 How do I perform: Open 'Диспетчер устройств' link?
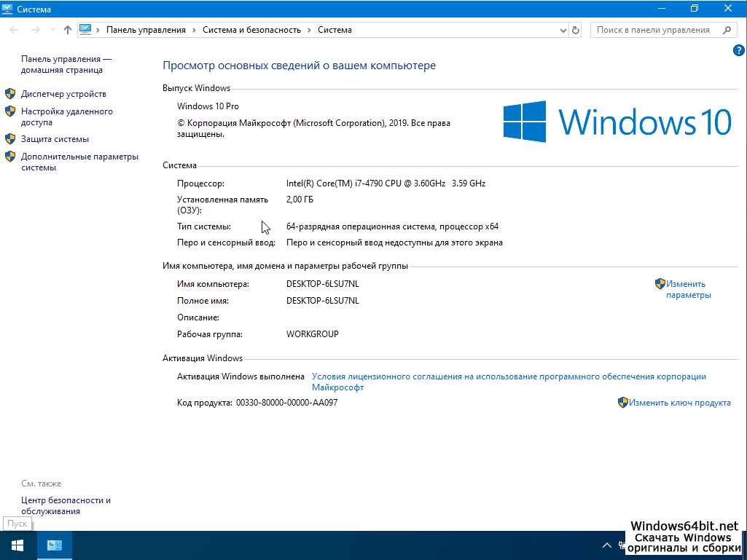coord(63,94)
